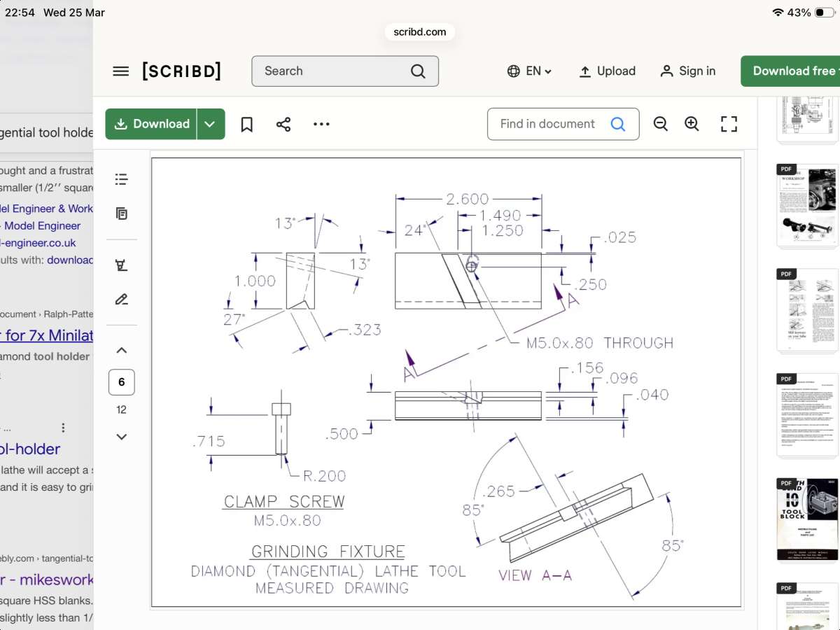Open the 'The Workshop' PDF thumbnail

pos(807,206)
